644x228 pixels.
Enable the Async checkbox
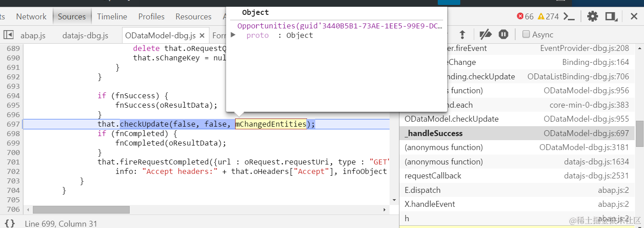[526, 34]
